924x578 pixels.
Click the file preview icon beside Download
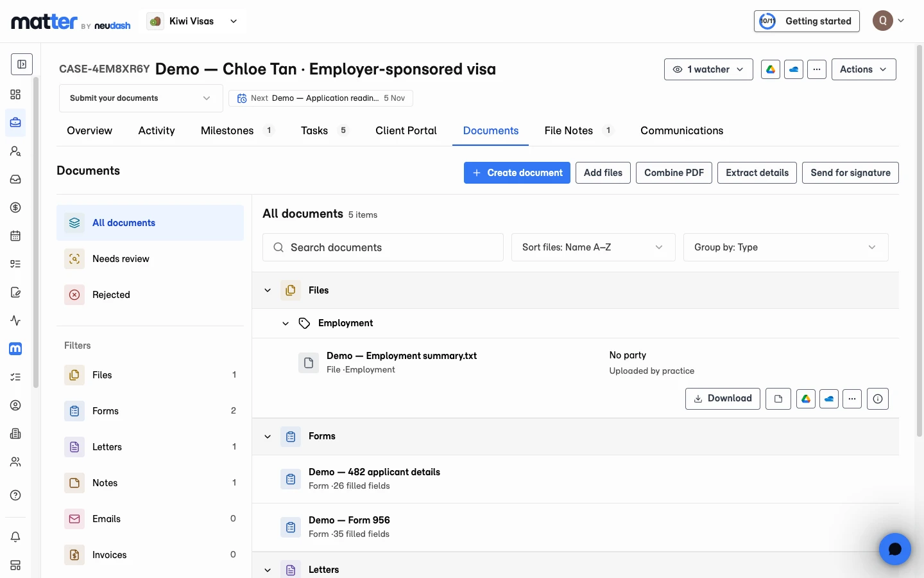778,399
